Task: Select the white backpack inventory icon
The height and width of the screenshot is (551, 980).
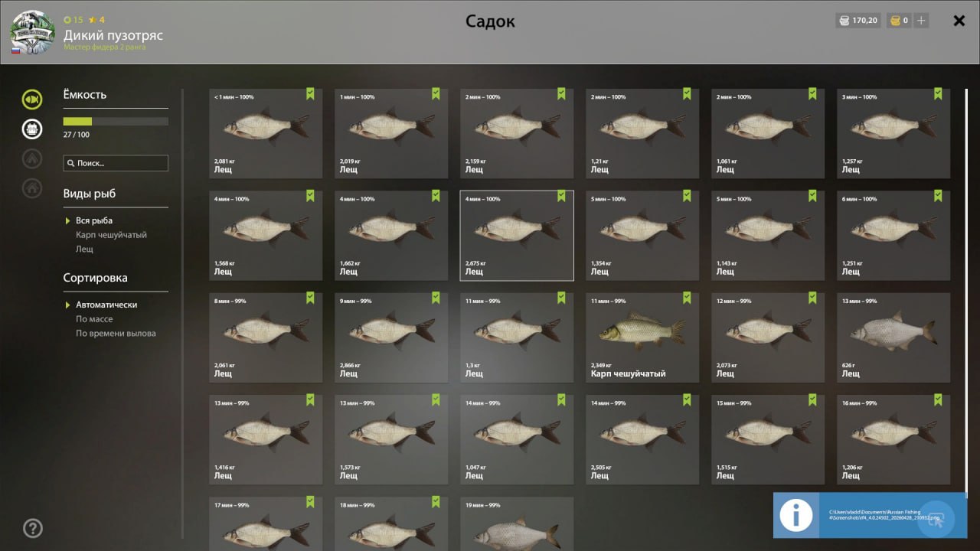Action: click(32, 129)
